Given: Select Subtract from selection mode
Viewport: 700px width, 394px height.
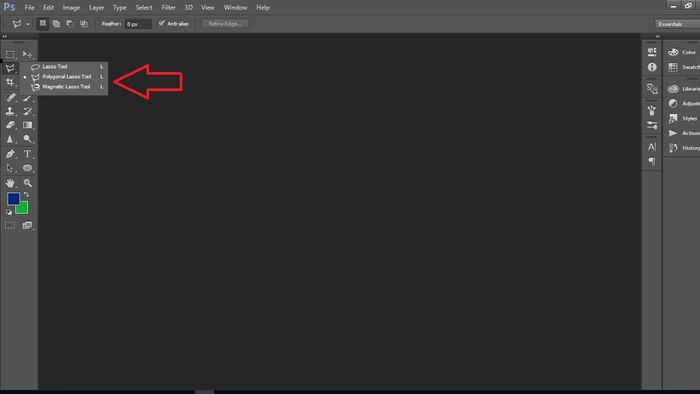Looking at the screenshot, I should coord(70,24).
